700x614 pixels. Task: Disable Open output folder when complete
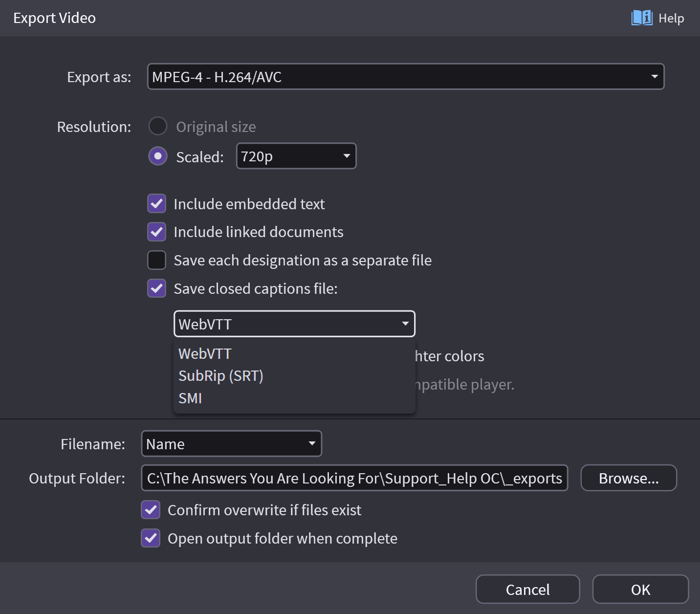pos(151,538)
